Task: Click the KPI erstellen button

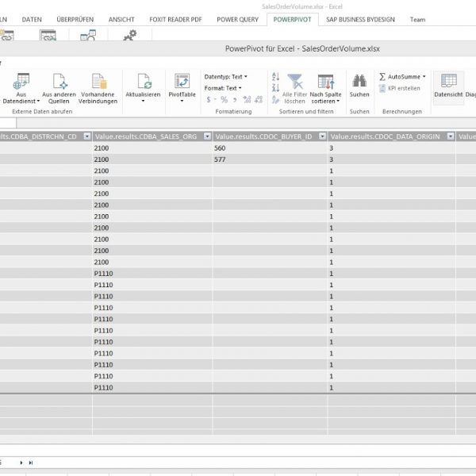Action: [x=403, y=88]
